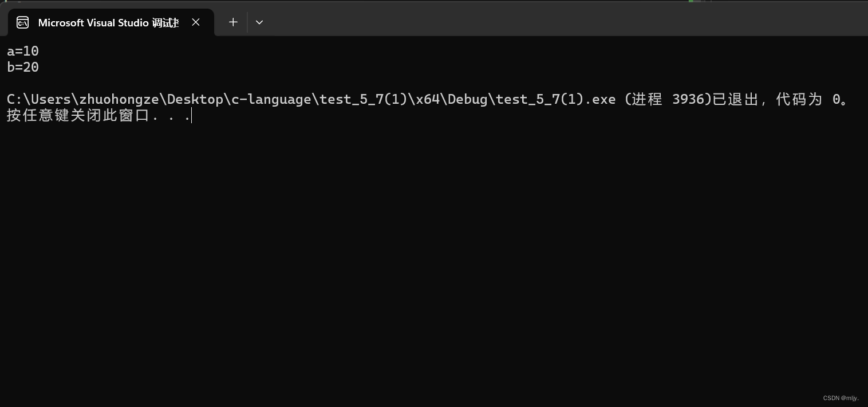Open a new tab with the plus icon
The width and height of the screenshot is (868, 407).
[233, 22]
